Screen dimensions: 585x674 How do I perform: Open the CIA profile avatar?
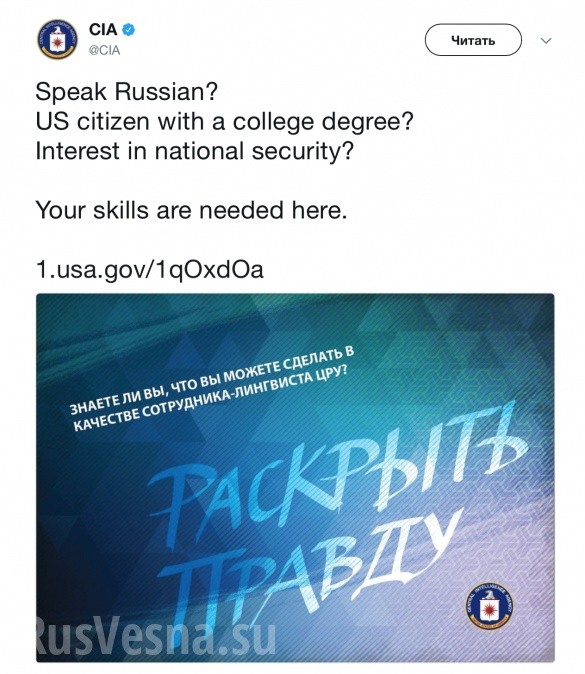57,39
